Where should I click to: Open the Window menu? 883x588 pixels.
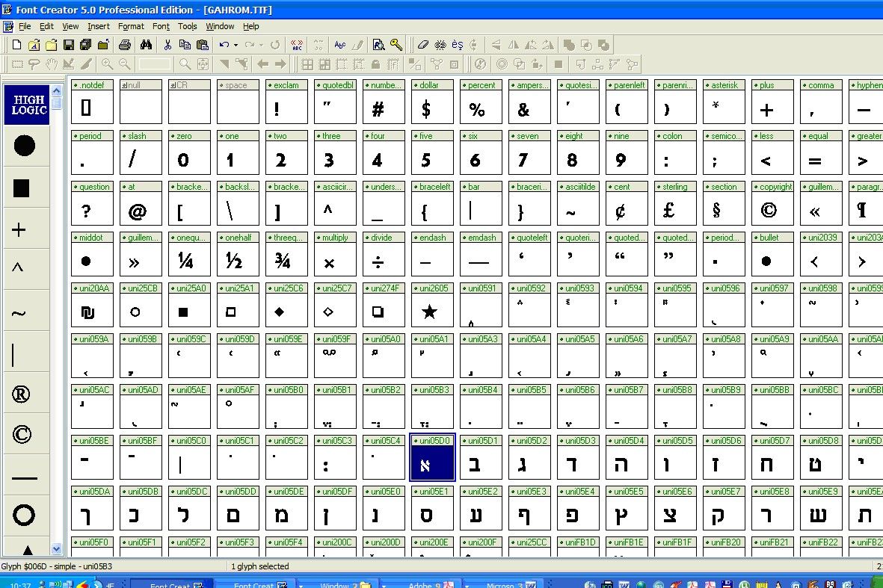pyautogui.click(x=220, y=26)
